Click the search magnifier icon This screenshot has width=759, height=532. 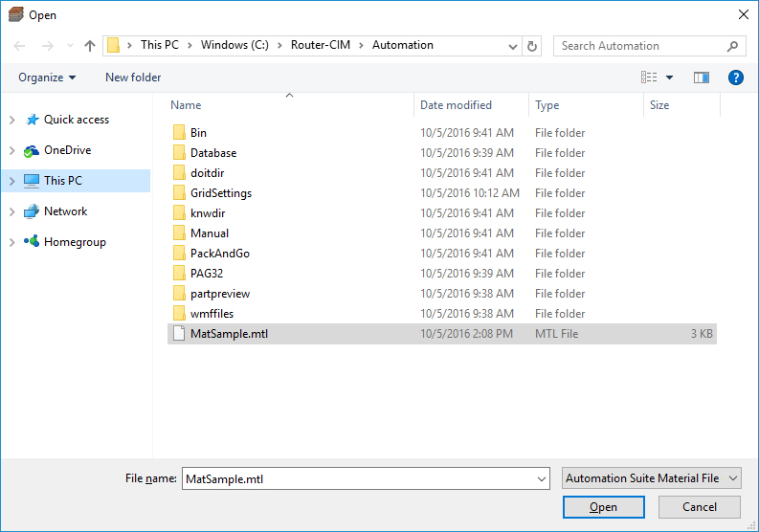point(732,46)
